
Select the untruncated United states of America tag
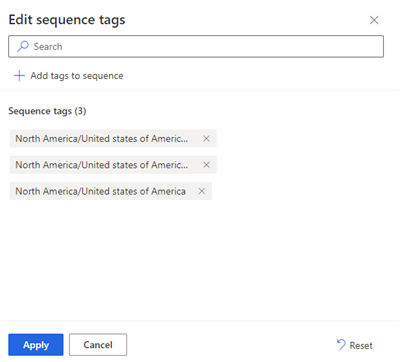pos(111,191)
